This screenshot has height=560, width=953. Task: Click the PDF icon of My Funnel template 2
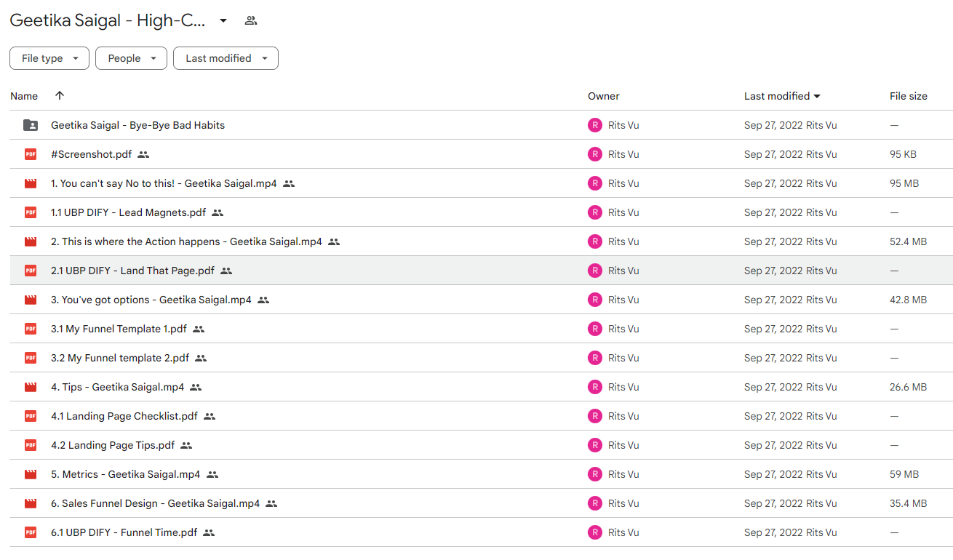point(31,358)
